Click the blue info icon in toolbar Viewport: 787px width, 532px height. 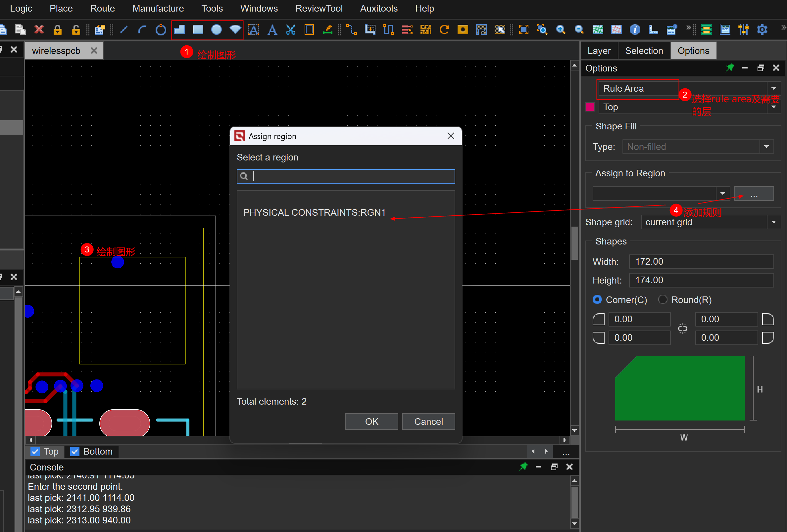pos(635,30)
